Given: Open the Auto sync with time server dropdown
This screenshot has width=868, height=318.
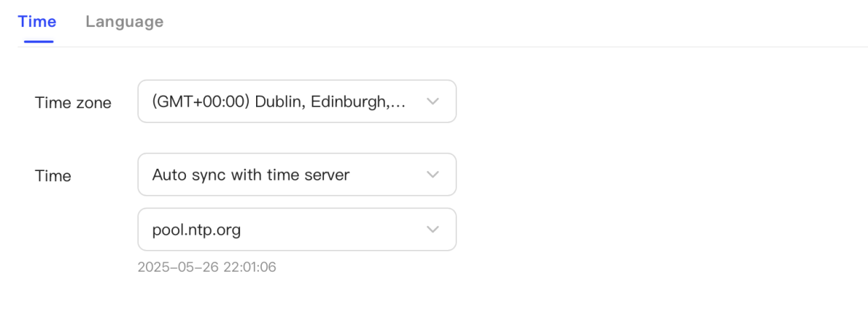Looking at the screenshot, I should pyautogui.click(x=297, y=175).
